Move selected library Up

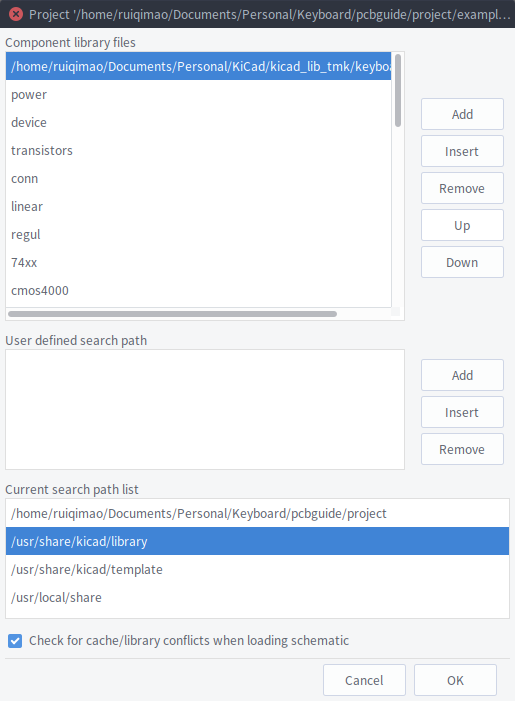pyautogui.click(x=462, y=225)
